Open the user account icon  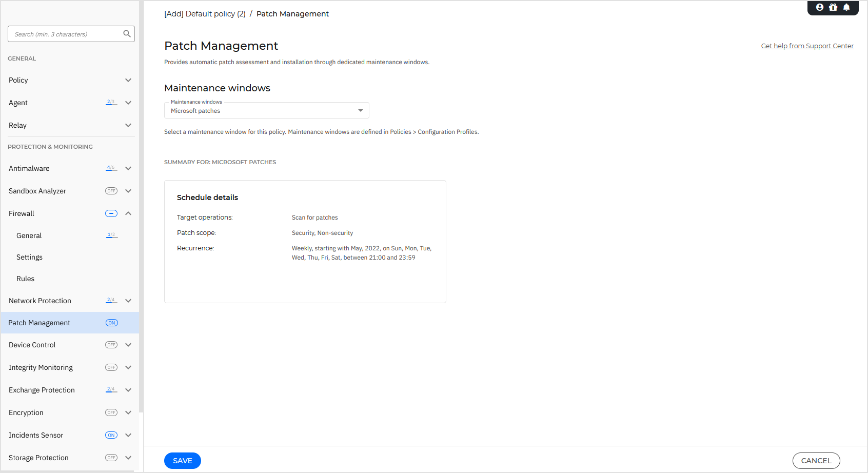(819, 7)
